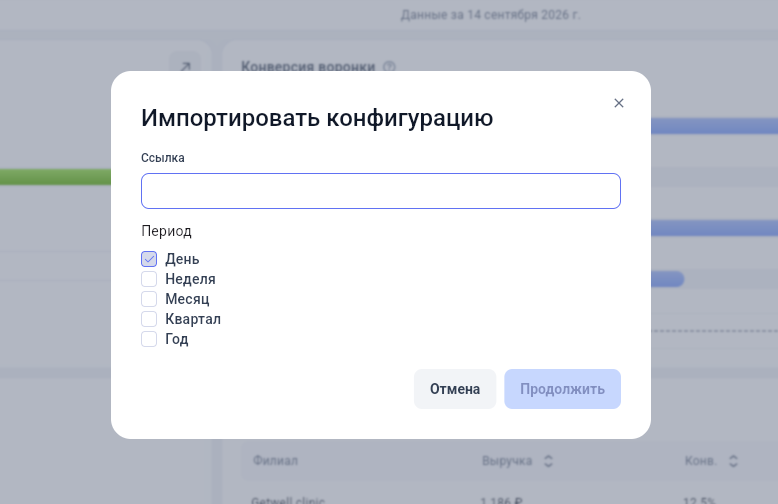Sort the table by Конв. column
The image size is (778, 504).
(x=733, y=461)
